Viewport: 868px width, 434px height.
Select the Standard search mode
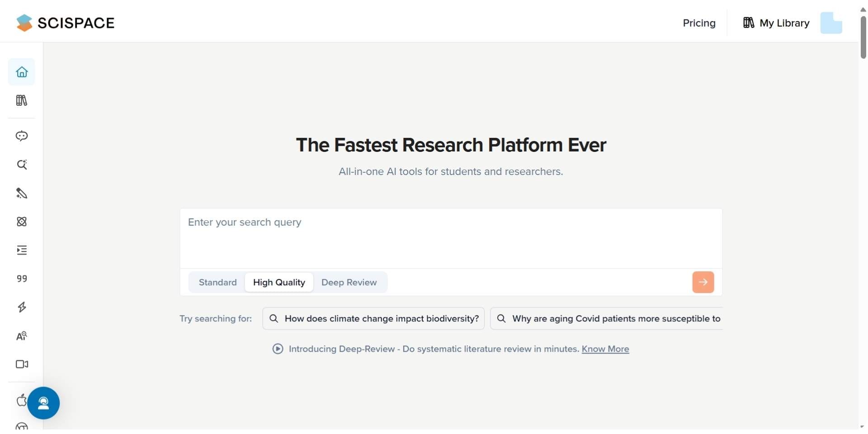(x=217, y=282)
